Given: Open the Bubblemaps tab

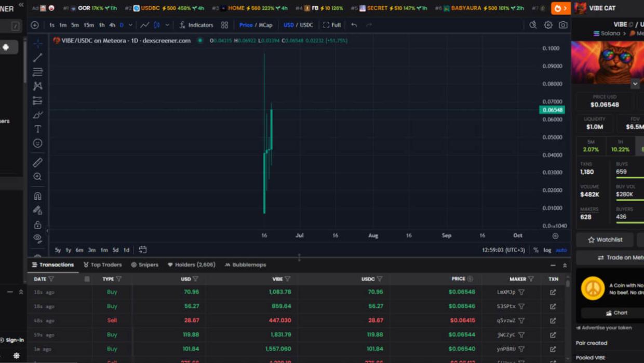Looking at the screenshot, I should 245,265.
